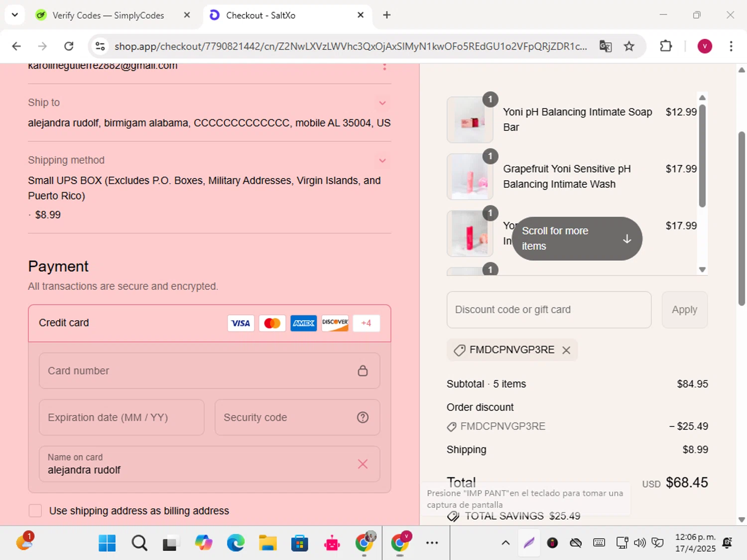Click the Mastercard logo
The image size is (747, 560).
click(x=272, y=323)
